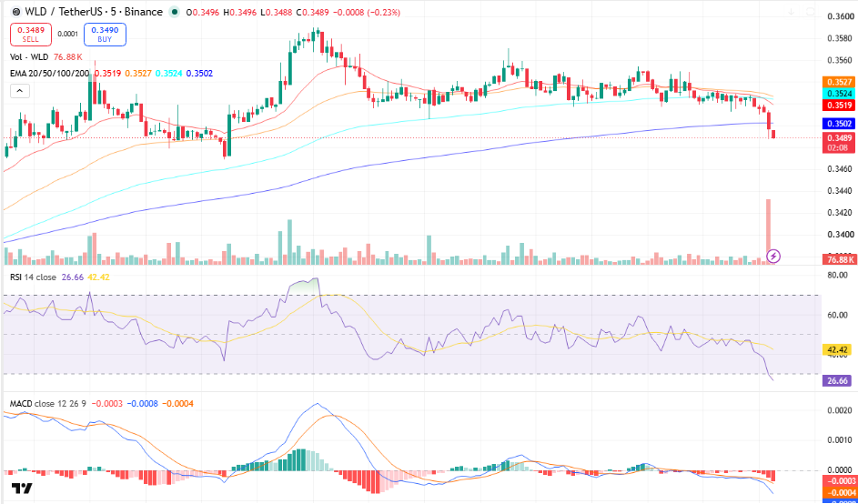
Task: Click the blue 0.3502 price axis label
Action: pyautogui.click(x=838, y=124)
